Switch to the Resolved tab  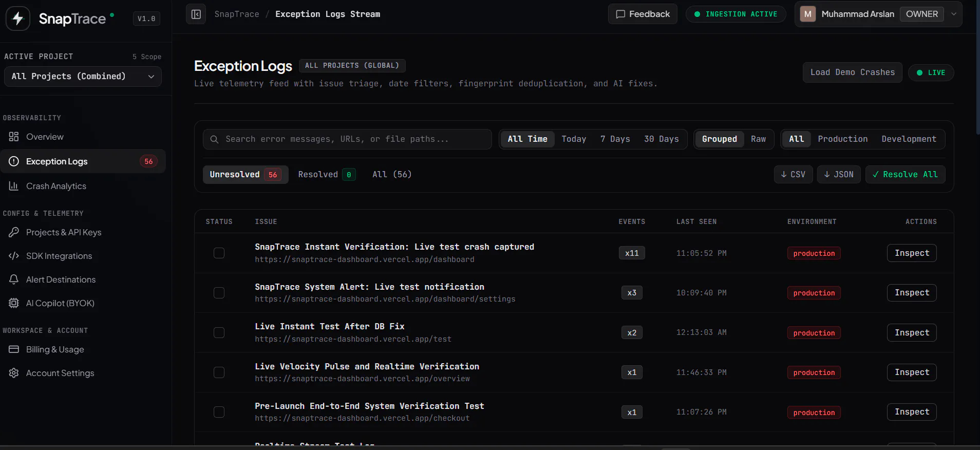pos(327,175)
